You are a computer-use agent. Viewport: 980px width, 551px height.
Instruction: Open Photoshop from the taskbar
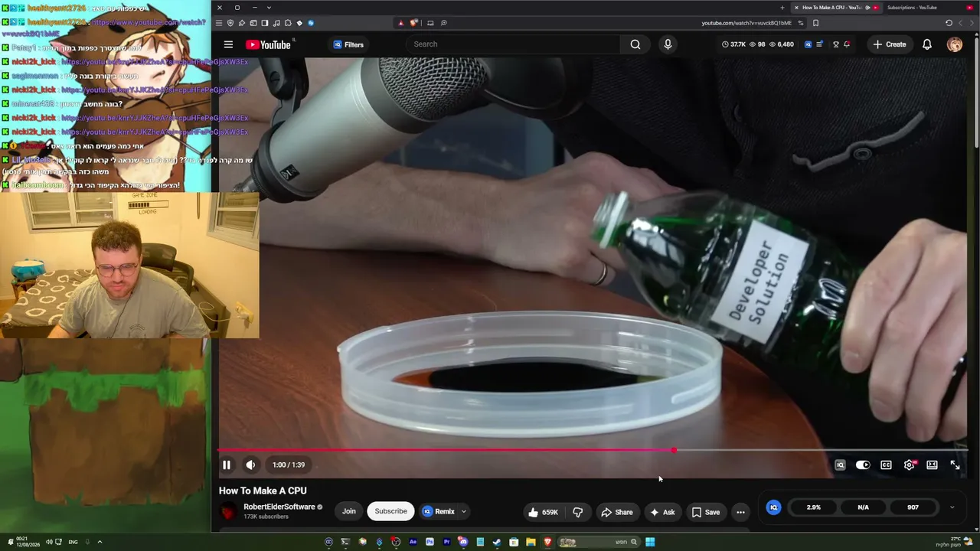430,542
